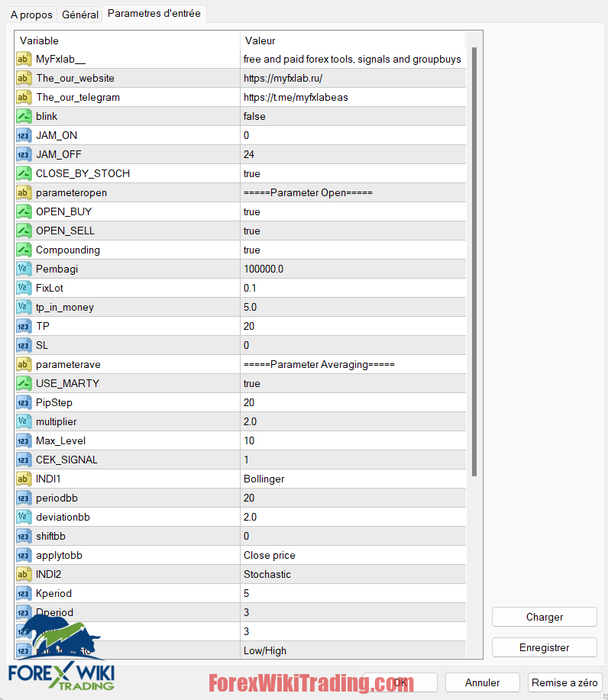Open the Général tab

click(80, 15)
